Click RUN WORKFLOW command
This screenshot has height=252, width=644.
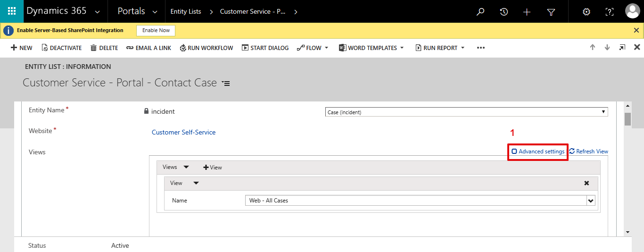[x=206, y=48]
